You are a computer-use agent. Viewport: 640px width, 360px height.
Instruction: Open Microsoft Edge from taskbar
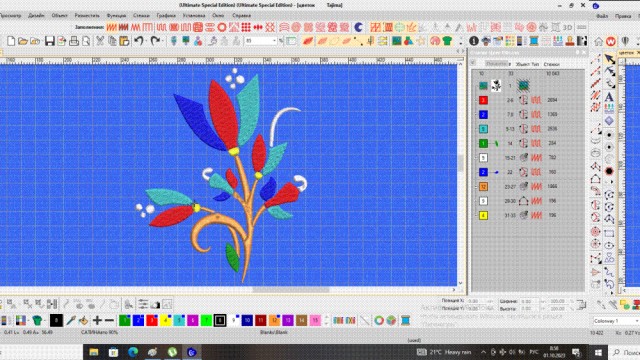point(133,352)
